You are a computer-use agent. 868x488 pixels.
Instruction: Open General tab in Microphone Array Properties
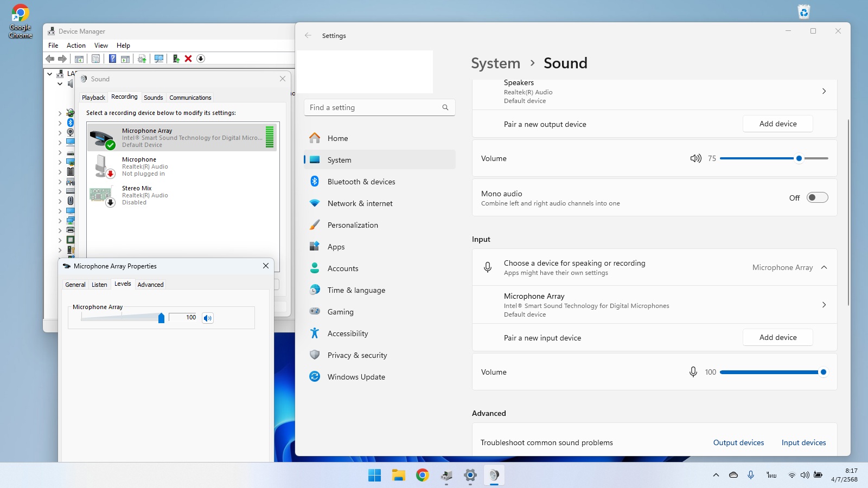tap(75, 285)
